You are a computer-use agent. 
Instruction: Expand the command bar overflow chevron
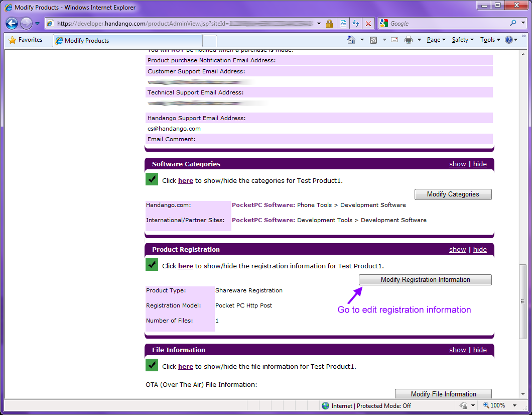tap(524, 36)
